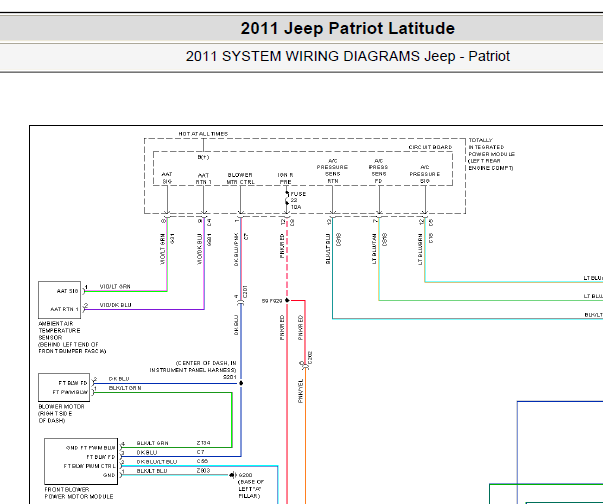Image resolution: width=603 pixels, height=504 pixels.
Task: Select 'CENTER OF DASH, IN INSTRUMENT PANEL HARNESS' note
Action: click(193, 366)
